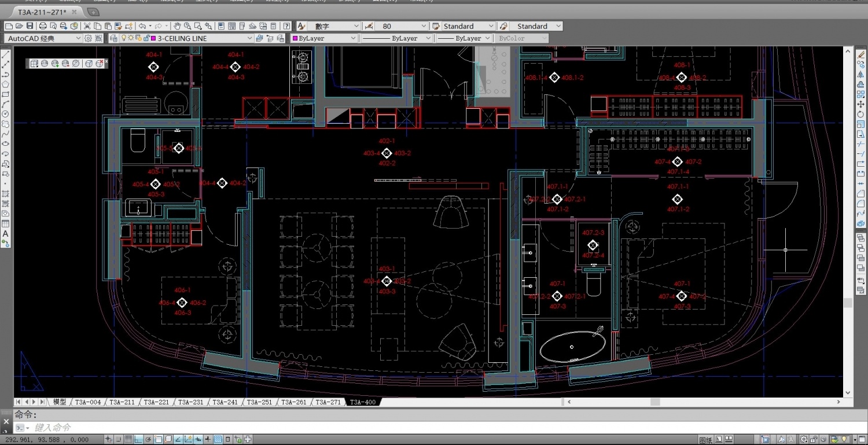Select the Move tool in right toolbar
This screenshot has height=445, width=868.
click(x=861, y=104)
